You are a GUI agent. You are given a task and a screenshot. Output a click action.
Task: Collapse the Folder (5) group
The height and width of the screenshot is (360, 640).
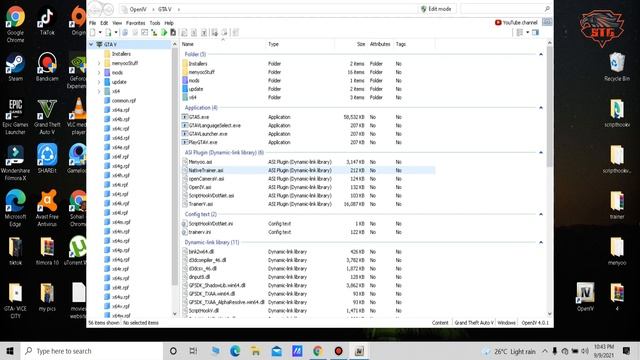[x=541, y=54]
